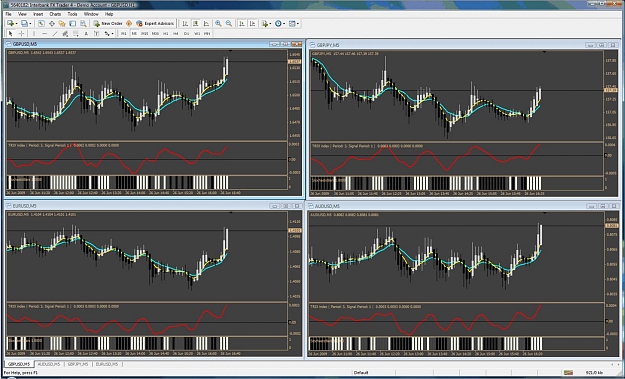Screen dimensions: 625x379
Task: Click the Indicators list icon
Action: (x=265, y=24)
